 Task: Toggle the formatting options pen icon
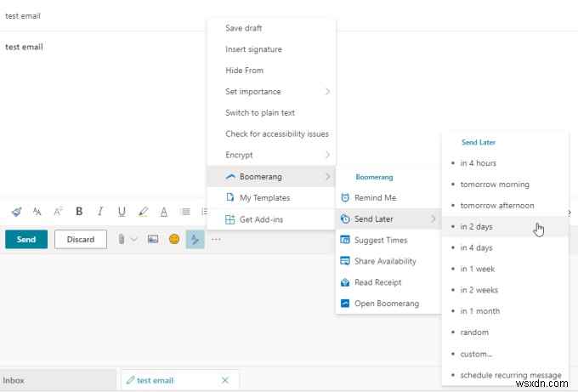pyautogui.click(x=195, y=239)
